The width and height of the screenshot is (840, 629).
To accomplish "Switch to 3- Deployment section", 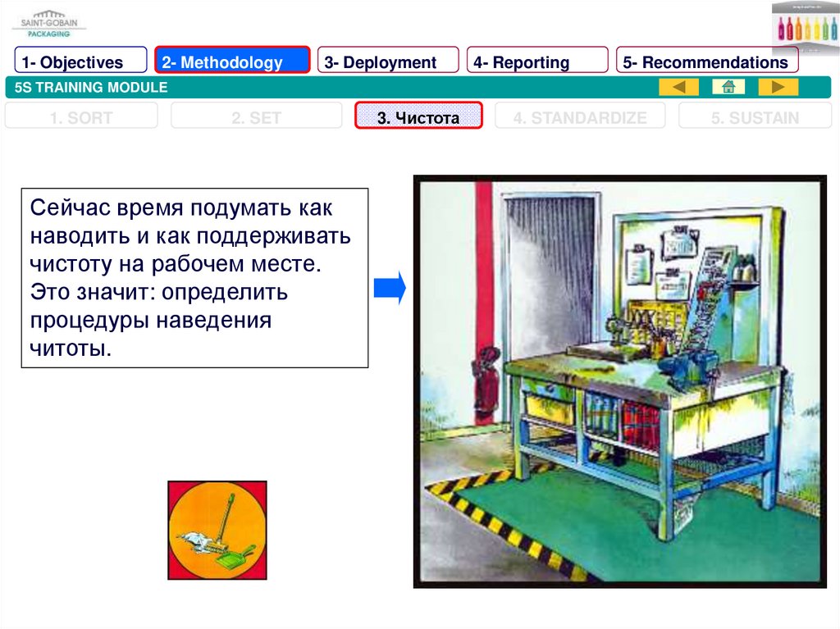I will [388, 62].
